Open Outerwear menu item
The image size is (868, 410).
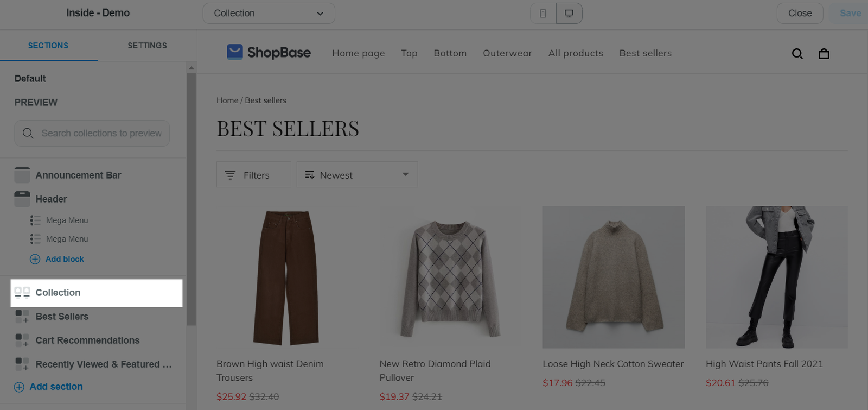507,53
